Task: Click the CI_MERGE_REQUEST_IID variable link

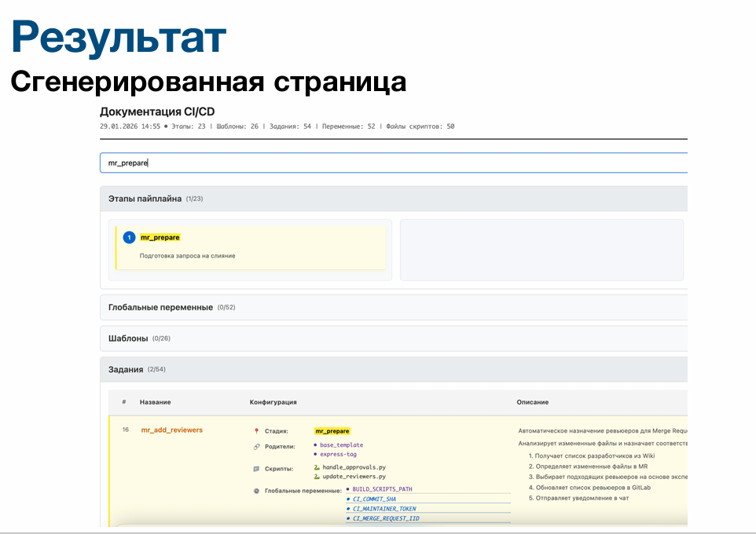Action: coord(386,518)
